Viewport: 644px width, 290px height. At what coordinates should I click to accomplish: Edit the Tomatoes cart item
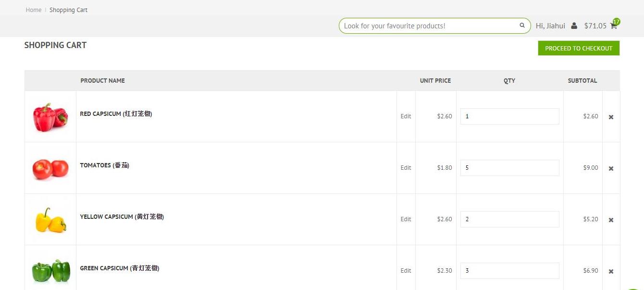tap(406, 168)
